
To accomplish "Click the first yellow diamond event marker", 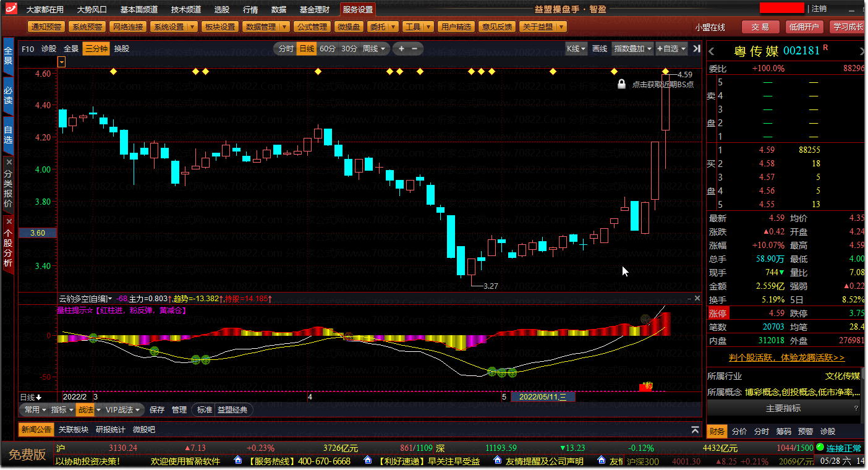I will point(113,72).
